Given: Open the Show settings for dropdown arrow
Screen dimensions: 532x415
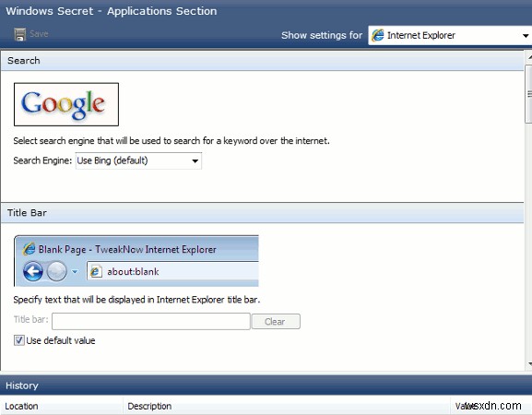Looking at the screenshot, I should click(526, 36).
